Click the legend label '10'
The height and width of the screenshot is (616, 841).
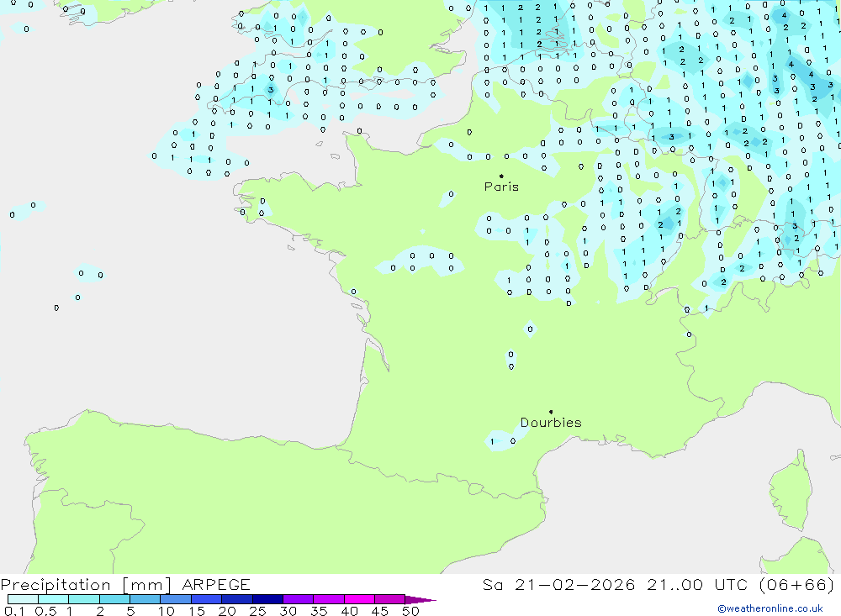(x=167, y=611)
